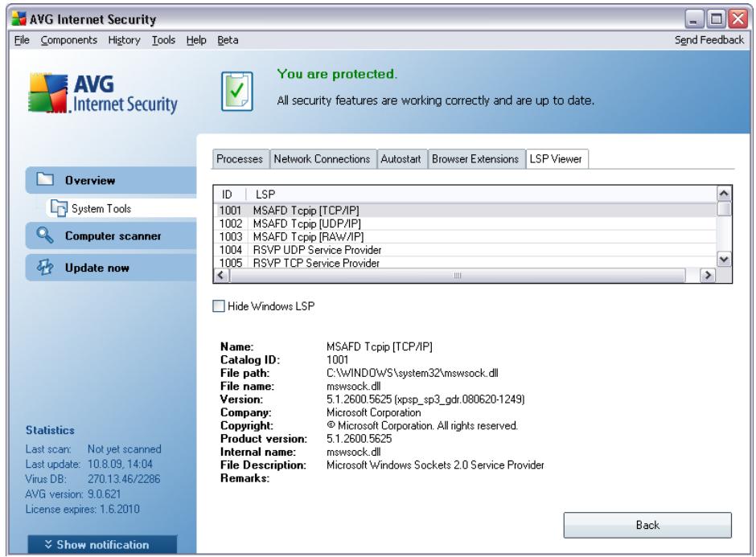Click the LSP column header

(481, 195)
